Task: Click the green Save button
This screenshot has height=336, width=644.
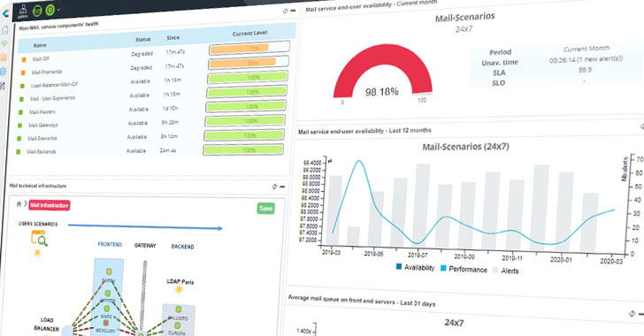Action: (x=265, y=209)
